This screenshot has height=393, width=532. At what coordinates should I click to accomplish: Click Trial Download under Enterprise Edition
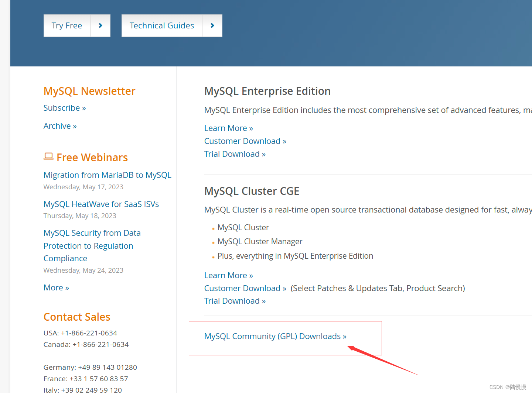(x=235, y=154)
